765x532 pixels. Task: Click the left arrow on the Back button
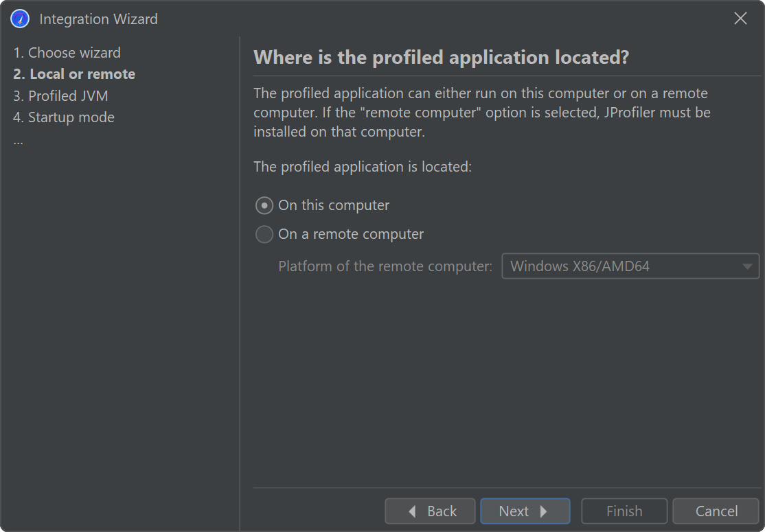[412, 511]
